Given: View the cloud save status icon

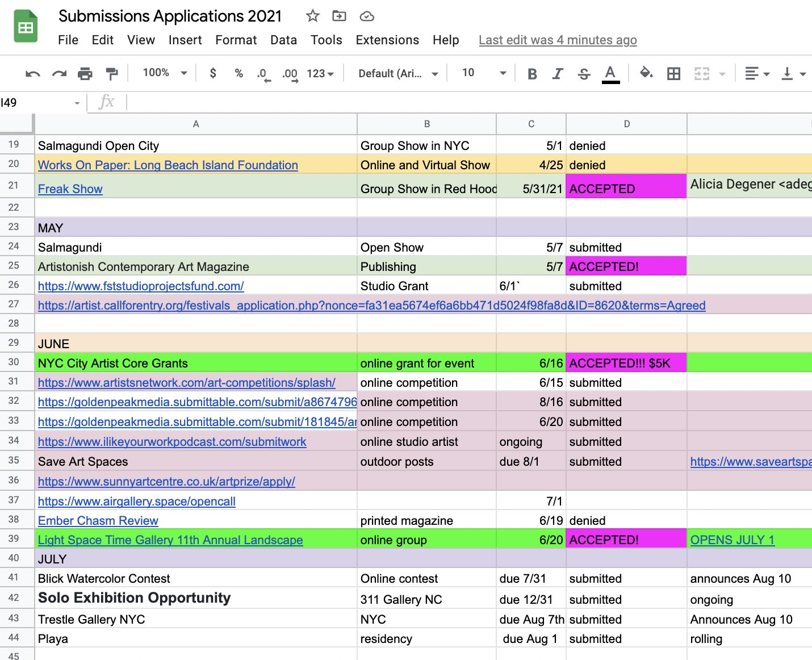Looking at the screenshot, I should click(x=367, y=16).
